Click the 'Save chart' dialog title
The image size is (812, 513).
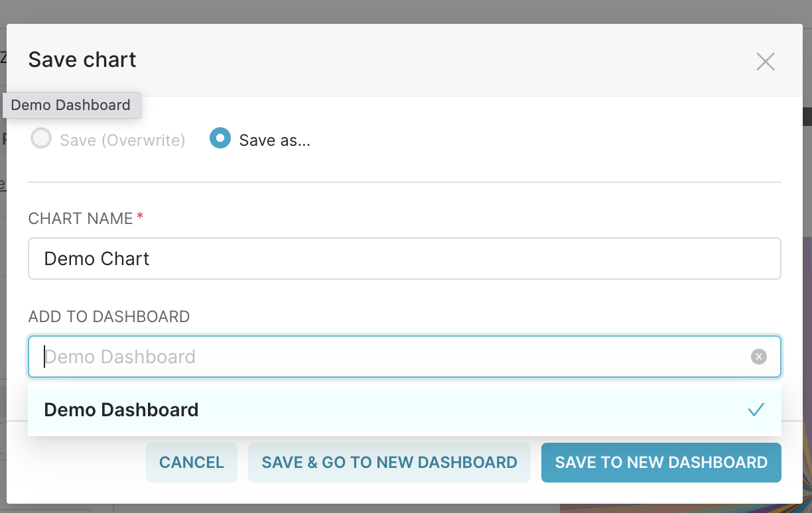(x=82, y=60)
